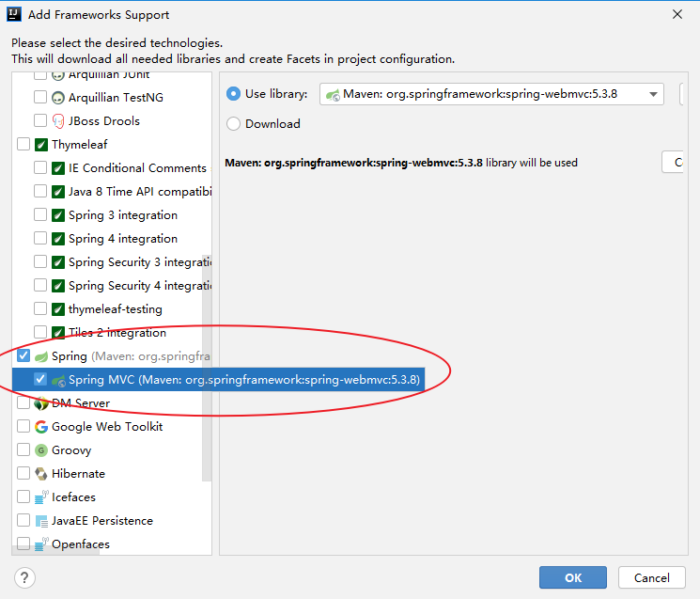Click the Google Web Toolkit logo
Screen dimensions: 700x599
[41, 427]
